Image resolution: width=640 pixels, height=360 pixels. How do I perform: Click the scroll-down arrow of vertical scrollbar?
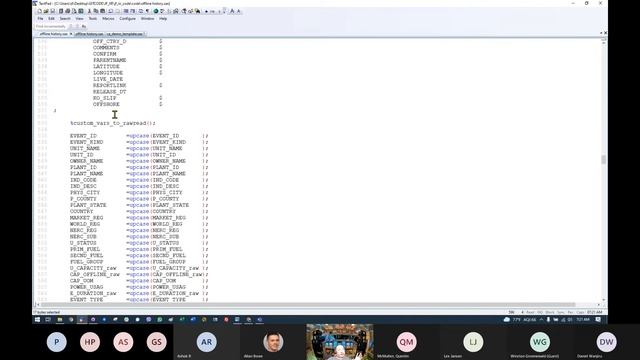click(x=603, y=300)
